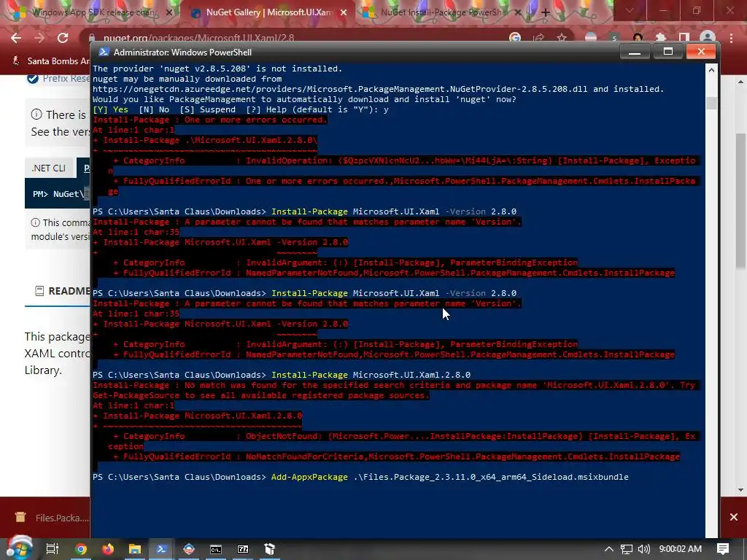Reload the NuGet page in Chrome
Screen dimensions: 747x560
pos(63,38)
